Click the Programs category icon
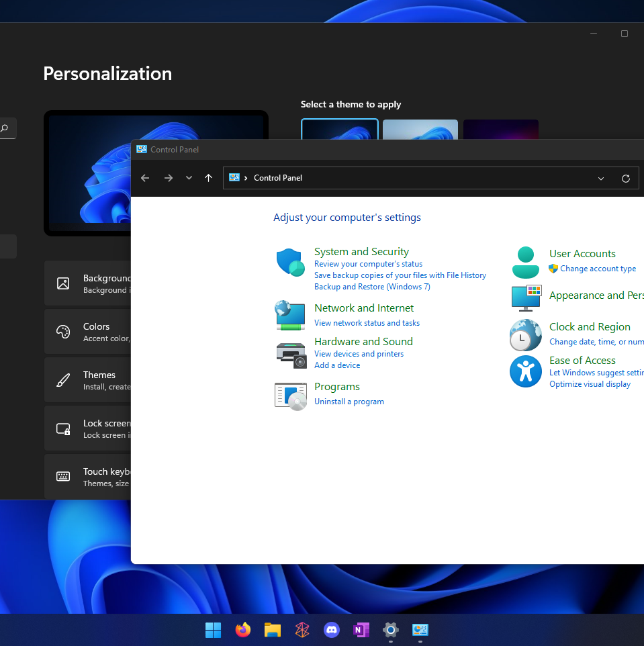644x646 pixels. tap(291, 396)
